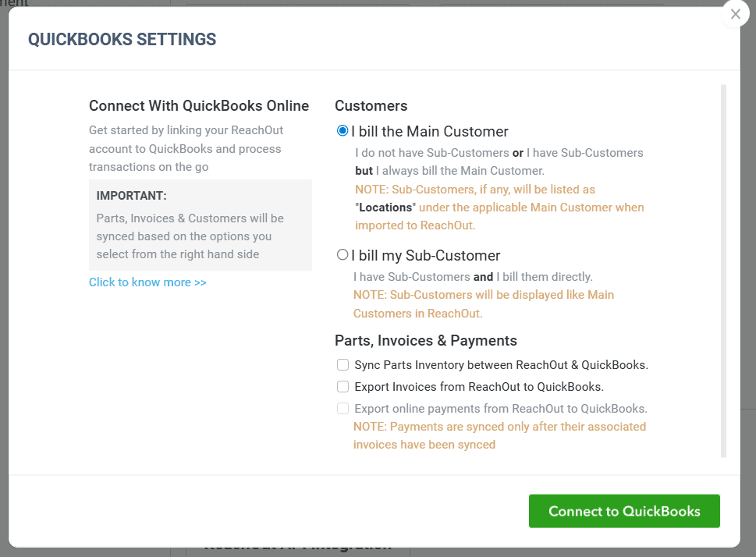
Task: Click the Customers section heading
Action: pos(371,105)
